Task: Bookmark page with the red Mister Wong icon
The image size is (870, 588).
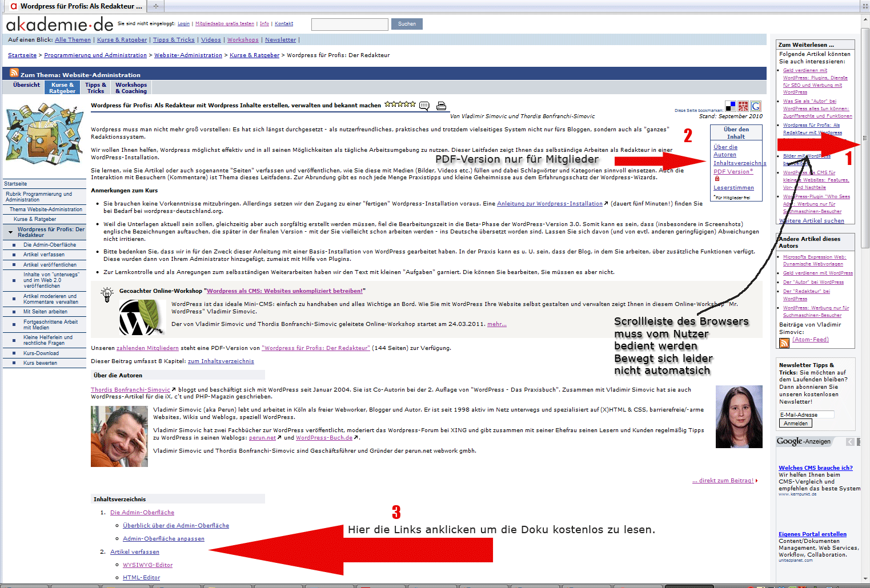Action: (x=743, y=106)
